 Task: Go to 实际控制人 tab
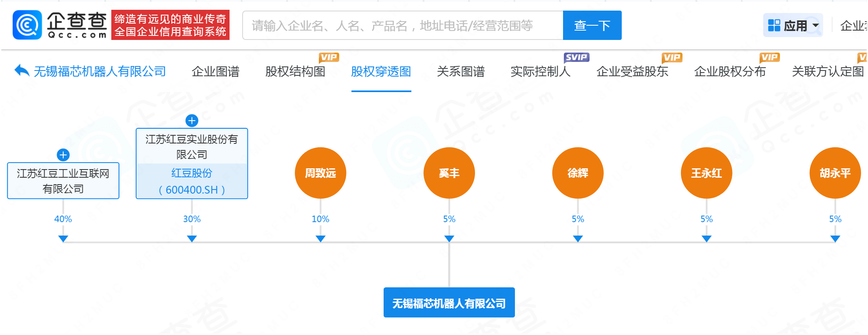[x=541, y=72]
